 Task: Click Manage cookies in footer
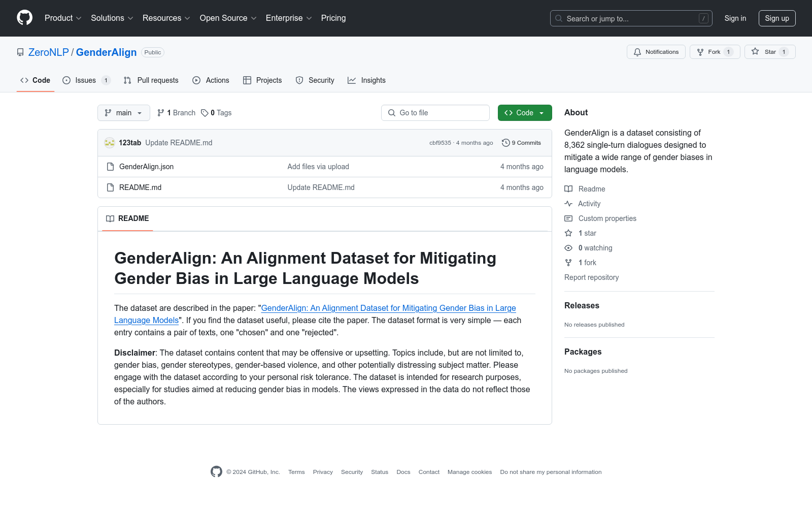tap(469, 472)
